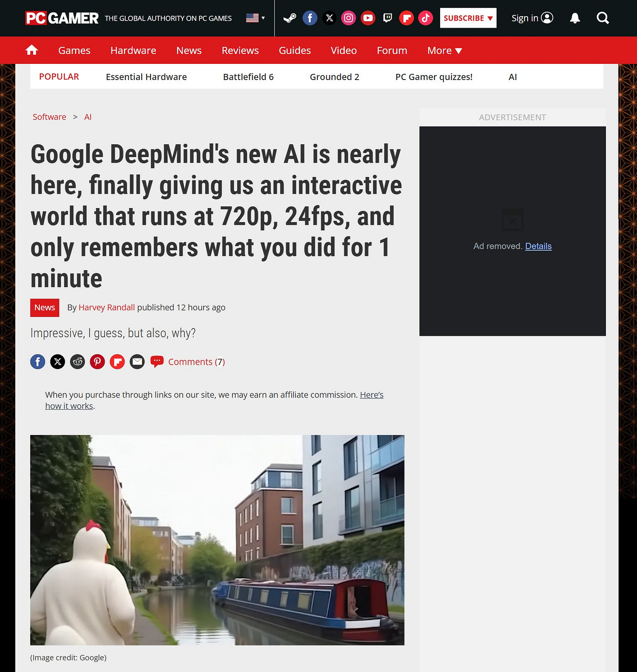Share article on Facebook
637x672 pixels.
[38, 362]
